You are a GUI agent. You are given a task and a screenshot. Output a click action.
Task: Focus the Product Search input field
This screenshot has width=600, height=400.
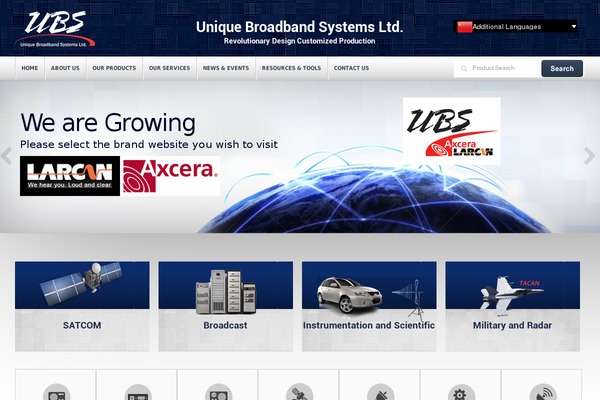497,69
